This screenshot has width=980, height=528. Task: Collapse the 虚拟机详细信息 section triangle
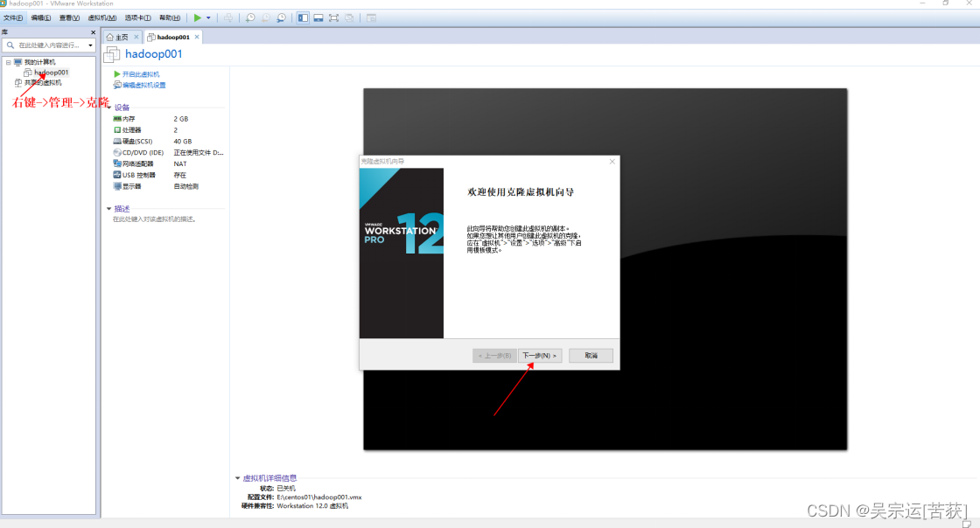click(237, 478)
